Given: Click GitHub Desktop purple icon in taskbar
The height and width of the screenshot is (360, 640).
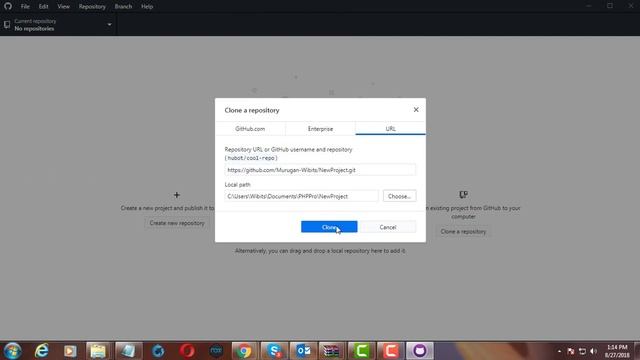Looking at the screenshot, I should 420,351.
